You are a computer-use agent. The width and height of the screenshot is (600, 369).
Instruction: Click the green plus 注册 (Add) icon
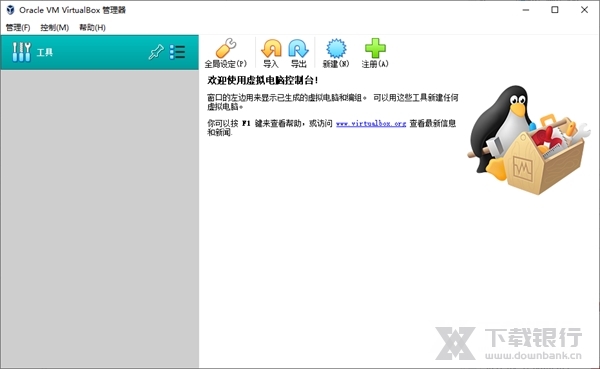click(375, 48)
